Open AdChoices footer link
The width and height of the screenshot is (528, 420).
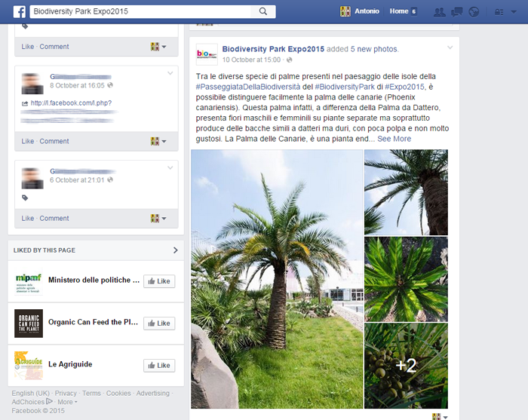(32, 402)
